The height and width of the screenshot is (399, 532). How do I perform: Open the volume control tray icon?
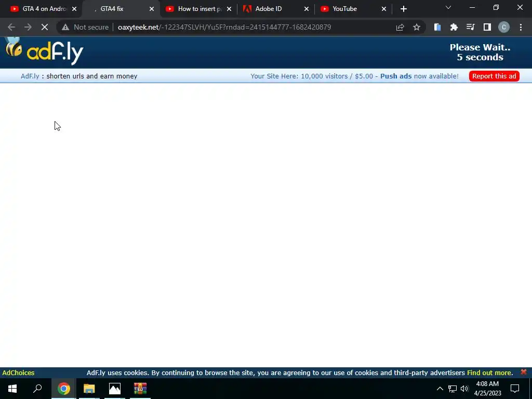(x=464, y=389)
